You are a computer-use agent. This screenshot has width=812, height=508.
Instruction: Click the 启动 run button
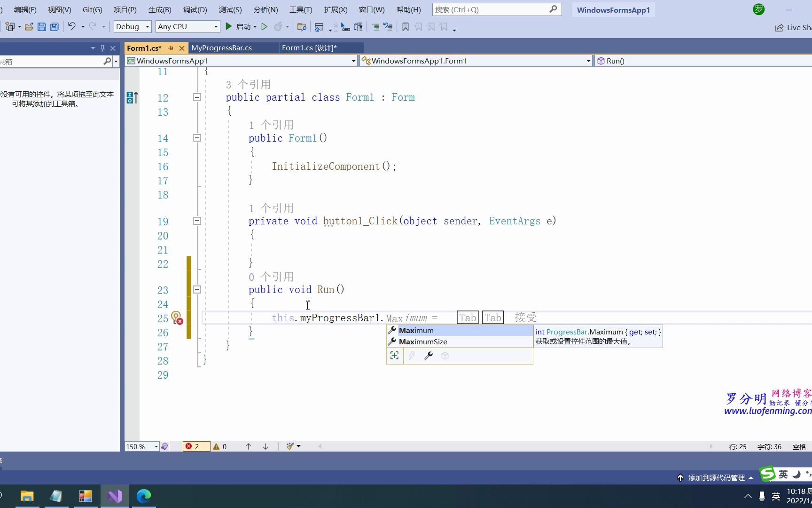point(241,26)
